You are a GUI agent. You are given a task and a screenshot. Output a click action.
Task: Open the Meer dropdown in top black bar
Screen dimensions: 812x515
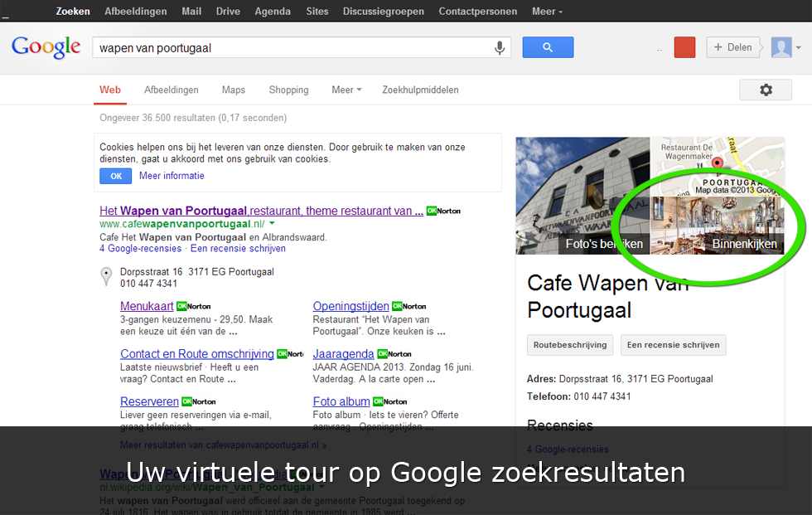coord(547,12)
